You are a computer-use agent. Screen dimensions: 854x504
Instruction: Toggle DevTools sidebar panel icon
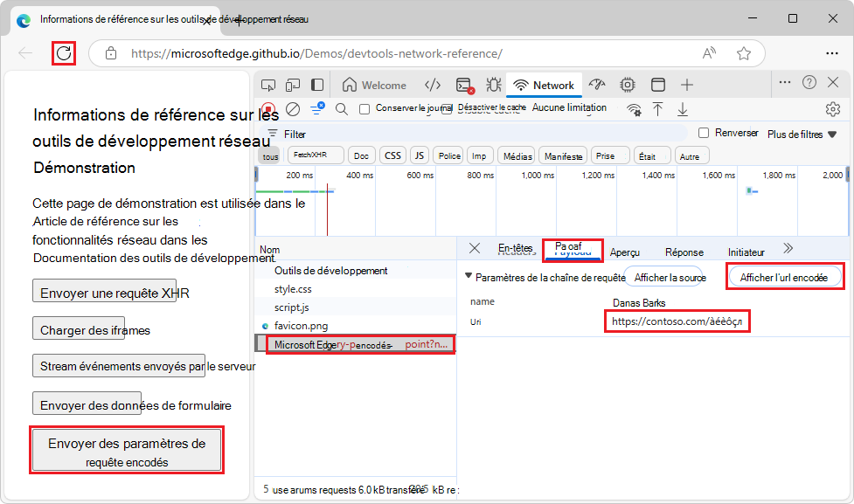[x=317, y=85]
